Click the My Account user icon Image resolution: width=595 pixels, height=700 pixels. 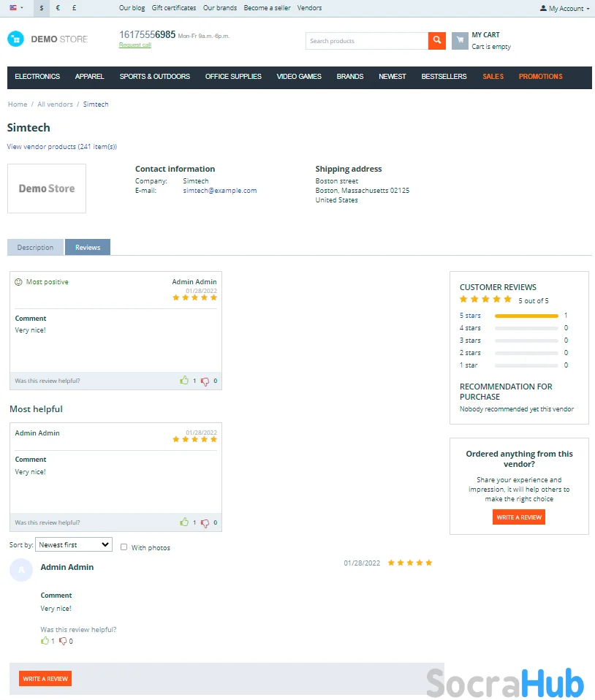coord(543,8)
